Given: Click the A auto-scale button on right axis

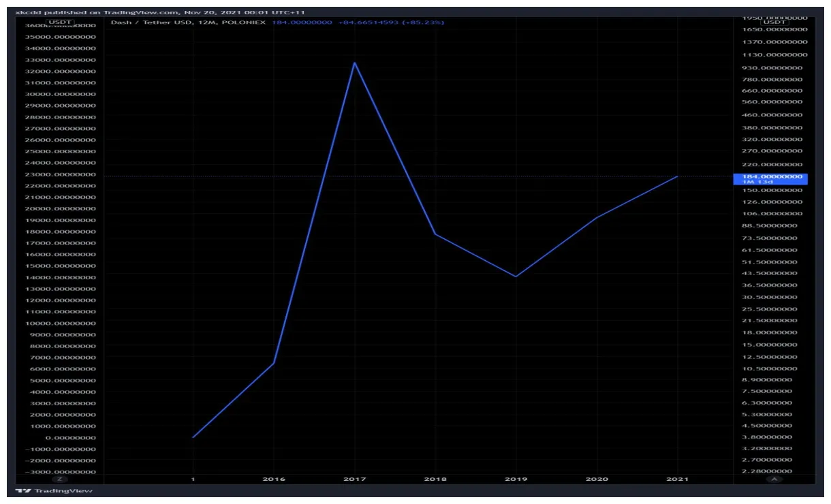Looking at the screenshot, I should [774, 479].
